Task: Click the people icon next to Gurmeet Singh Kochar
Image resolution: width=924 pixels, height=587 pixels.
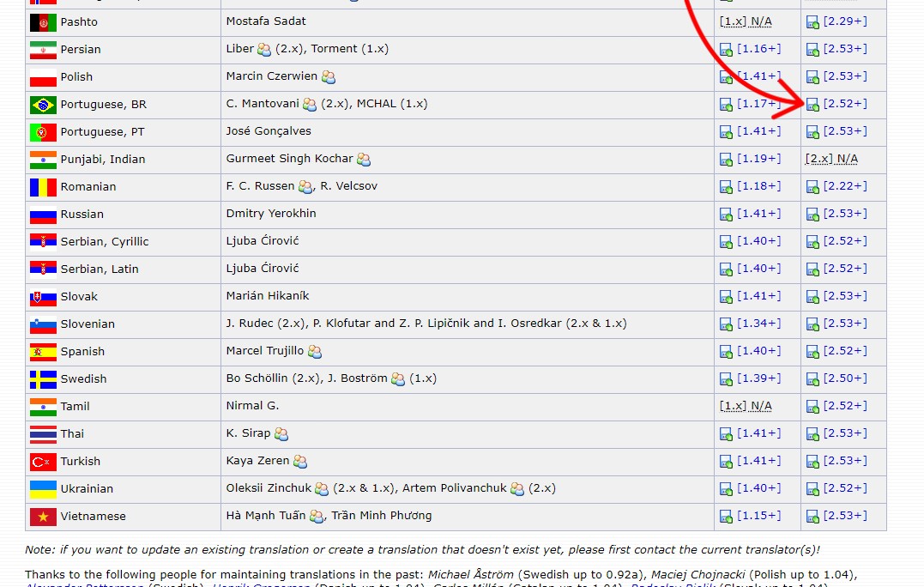Action: pos(364,160)
